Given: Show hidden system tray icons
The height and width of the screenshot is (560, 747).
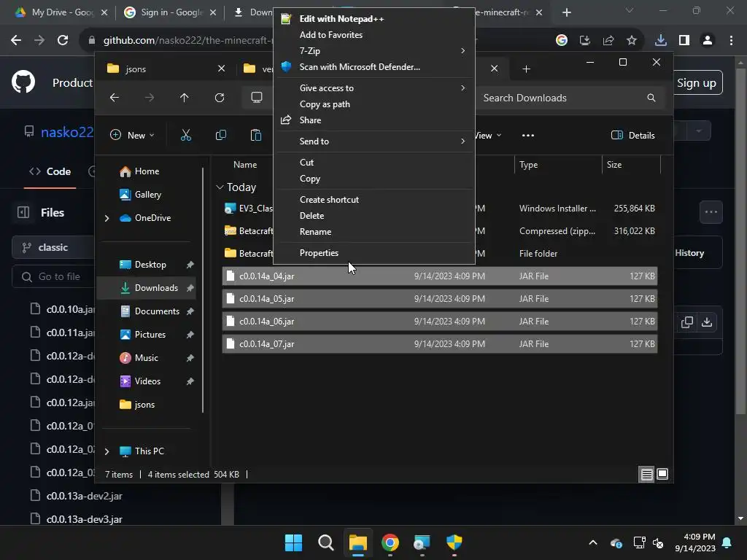Looking at the screenshot, I should (x=592, y=542).
